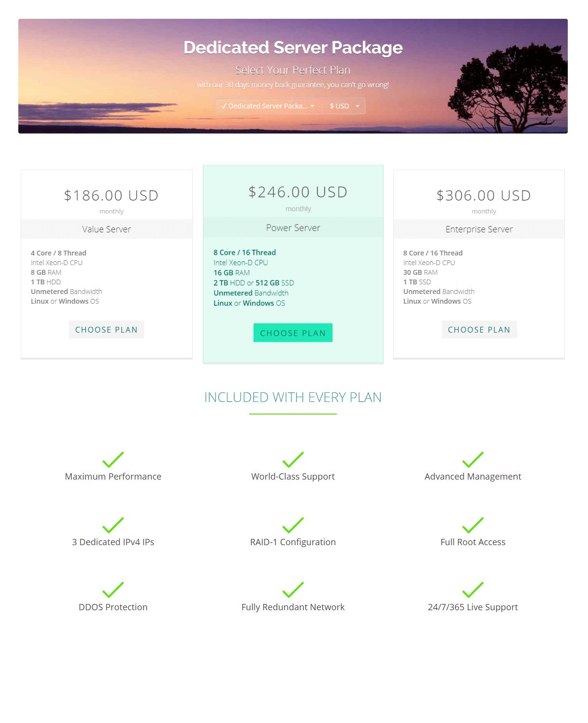Click the $186.00 USD price
This screenshot has width=588, height=723.
(111, 195)
